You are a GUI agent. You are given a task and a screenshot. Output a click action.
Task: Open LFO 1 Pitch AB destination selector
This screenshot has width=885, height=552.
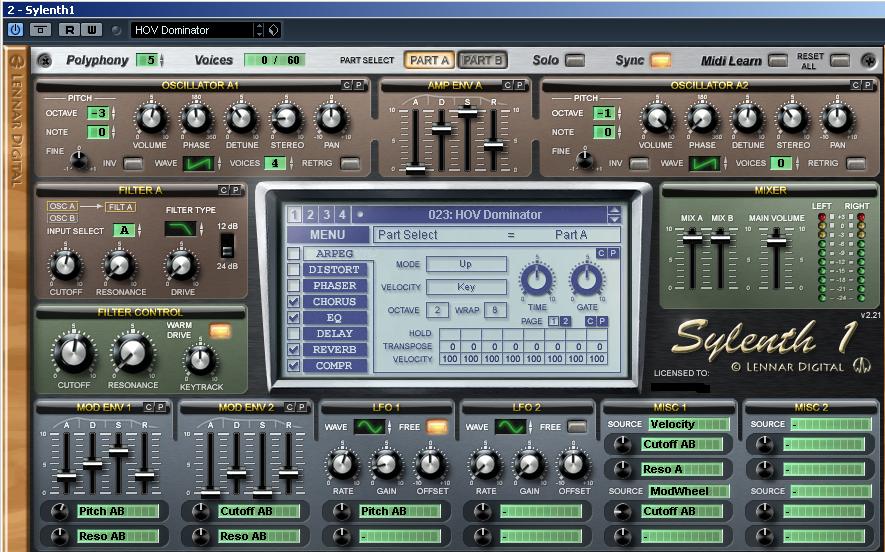(x=400, y=511)
